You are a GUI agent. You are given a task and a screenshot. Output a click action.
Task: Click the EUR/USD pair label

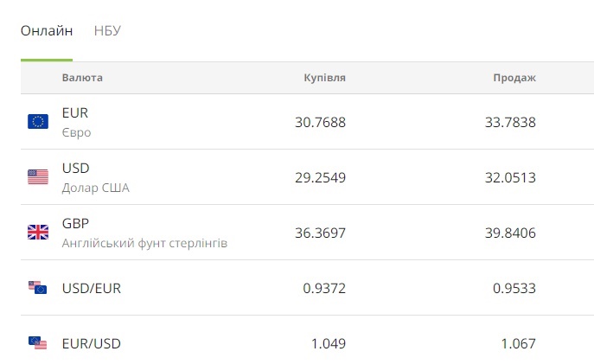pyautogui.click(x=92, y=343)
